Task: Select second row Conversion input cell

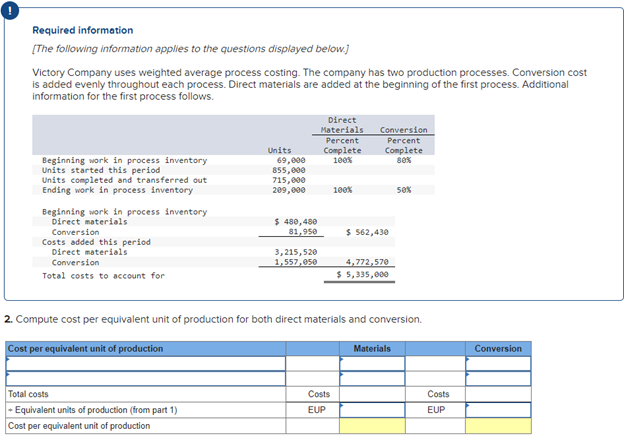Action: tap(498, 378)
